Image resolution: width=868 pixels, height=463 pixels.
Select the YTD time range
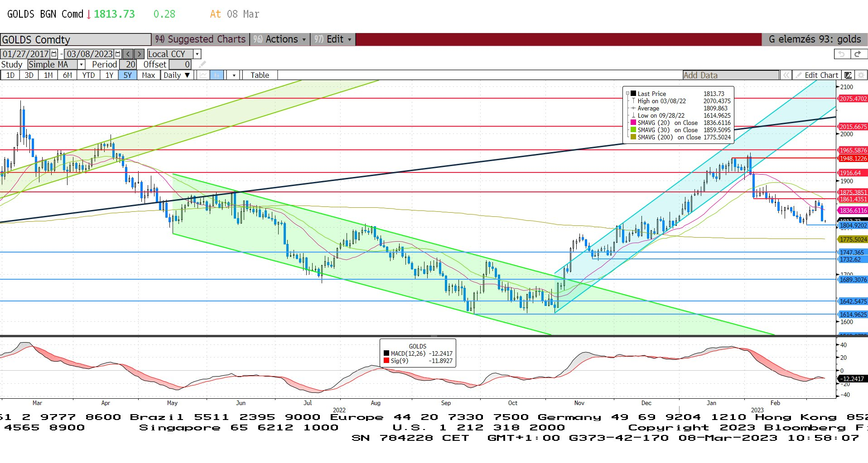tap(88, 75)
